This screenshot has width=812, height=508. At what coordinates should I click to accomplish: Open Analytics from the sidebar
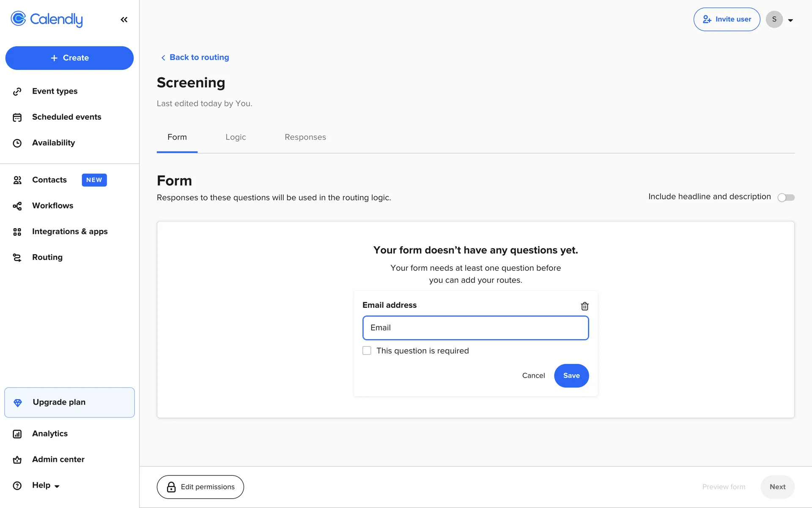click(x=50, y=433)
